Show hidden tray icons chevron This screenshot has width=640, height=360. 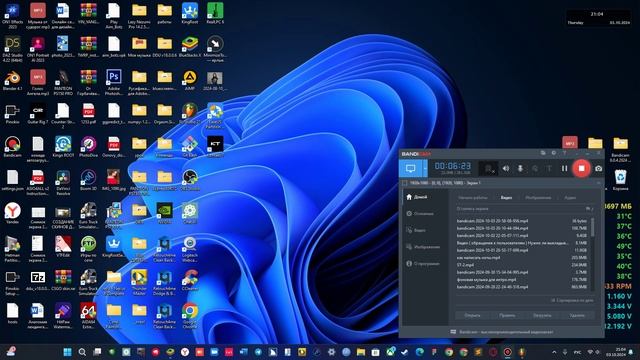coord(554,352)
